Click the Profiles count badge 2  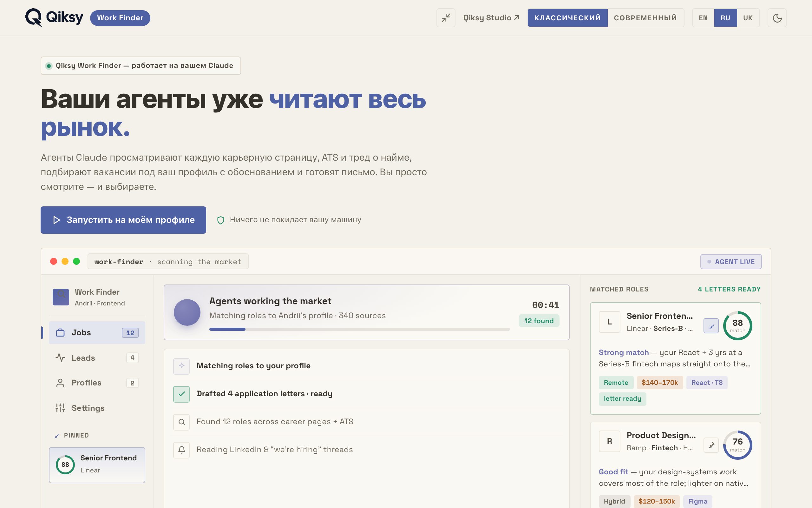coord(132,383)
